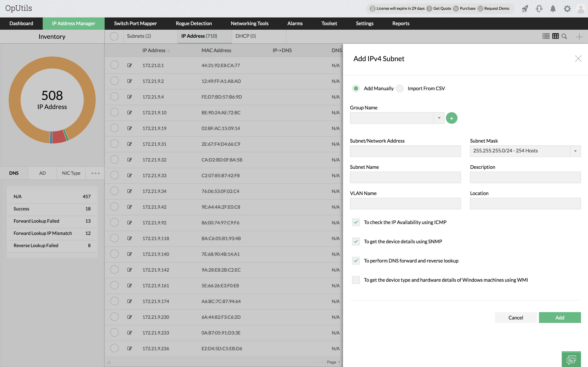This screenshot has height=367, width=588.
Task: Click the rocket quick-start icon
Action: [x=525, y=9]
